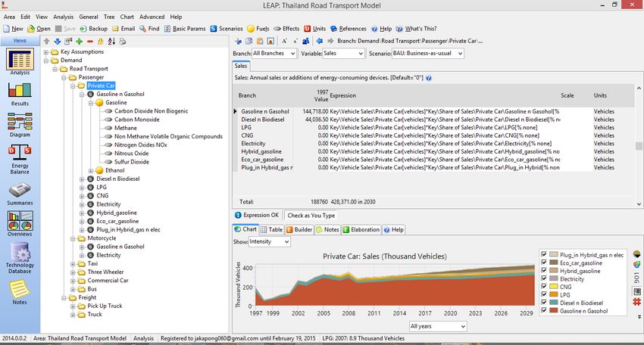Screen dimensions: 644x345
Task: Open the Tree menu
Action: coord(109,17)
